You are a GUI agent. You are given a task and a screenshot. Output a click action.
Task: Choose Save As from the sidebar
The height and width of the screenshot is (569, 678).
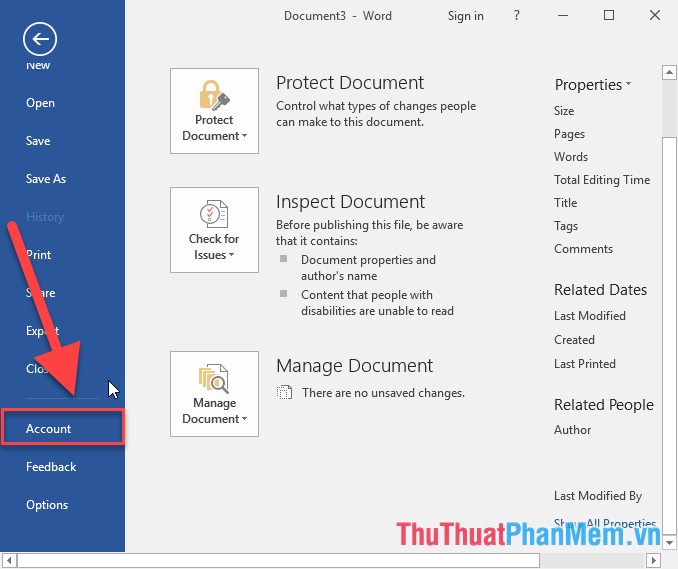coord(46,179)
